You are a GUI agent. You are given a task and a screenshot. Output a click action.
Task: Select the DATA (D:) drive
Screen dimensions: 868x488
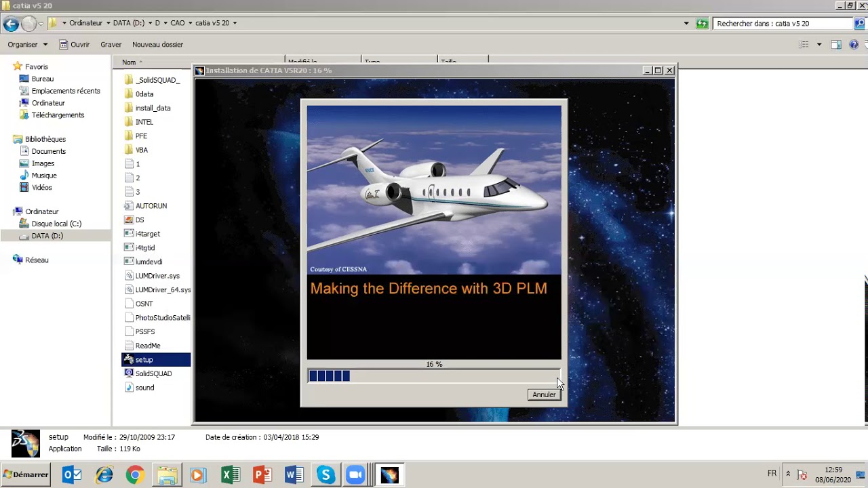point(47,236)
